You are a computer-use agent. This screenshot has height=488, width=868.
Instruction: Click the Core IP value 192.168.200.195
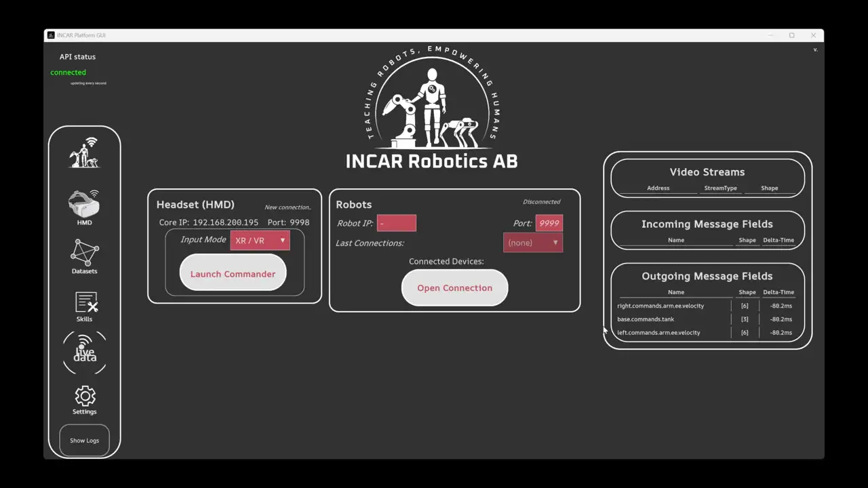225,222
